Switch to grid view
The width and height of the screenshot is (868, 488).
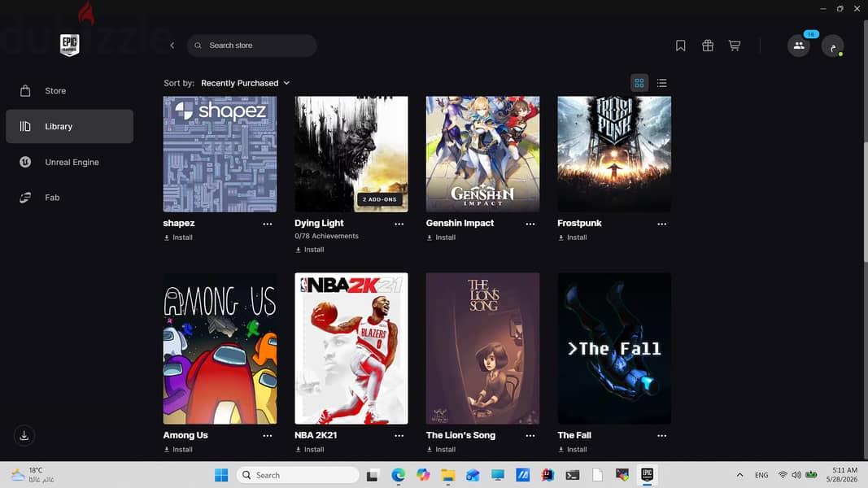[639, 83]
